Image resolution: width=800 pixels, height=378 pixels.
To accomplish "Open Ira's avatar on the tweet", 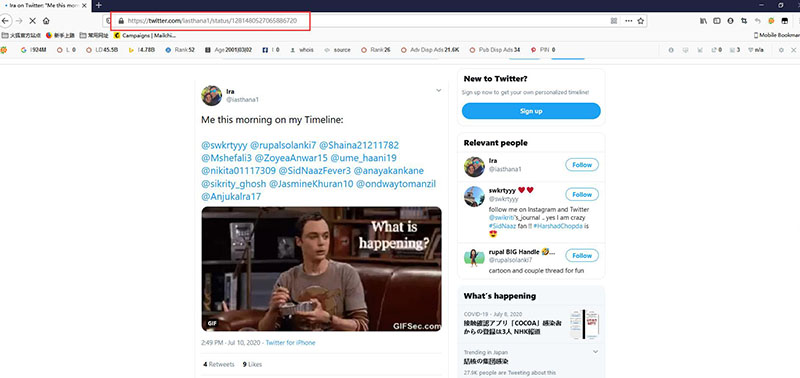I will (x=212, y=95).
